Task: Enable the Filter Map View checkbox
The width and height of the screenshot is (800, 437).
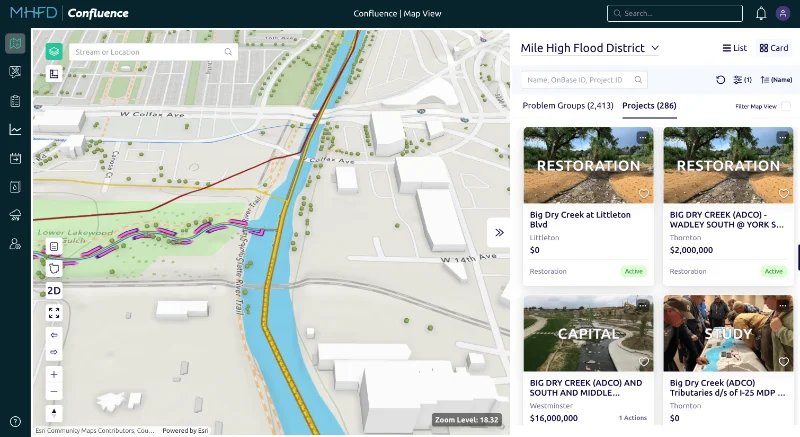Action: pos(786,106)
